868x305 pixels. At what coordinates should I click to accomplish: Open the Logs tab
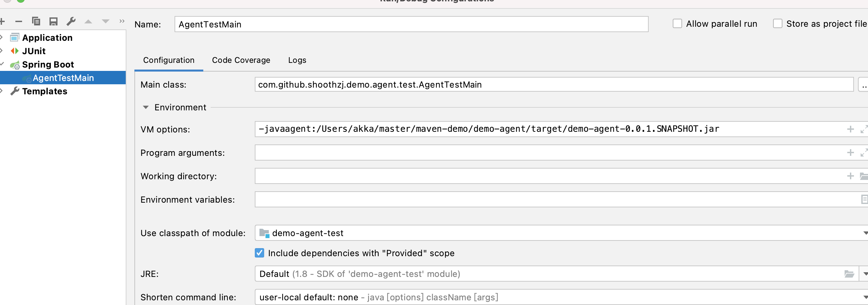[x=297, y=60]
